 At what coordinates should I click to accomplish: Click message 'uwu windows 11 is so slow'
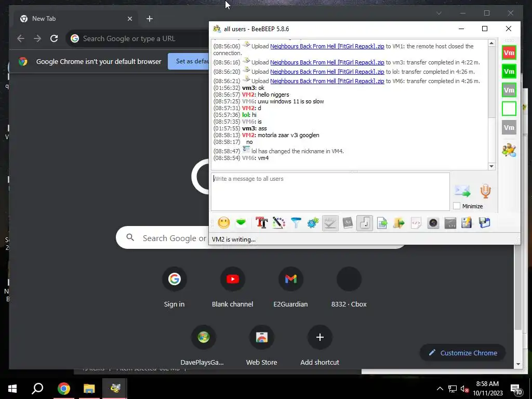pyautogui.click(x=291, y=101)
